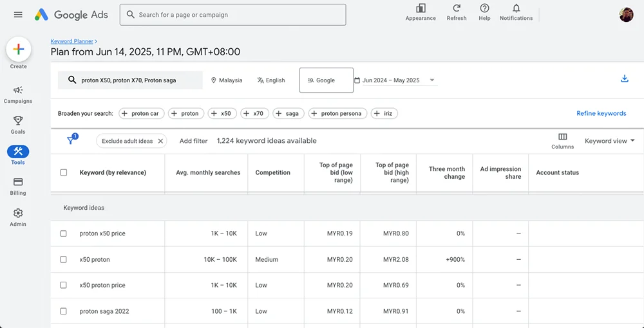Download keyword ideas via download icon
The image size is (644, 328).
[624, 79]
